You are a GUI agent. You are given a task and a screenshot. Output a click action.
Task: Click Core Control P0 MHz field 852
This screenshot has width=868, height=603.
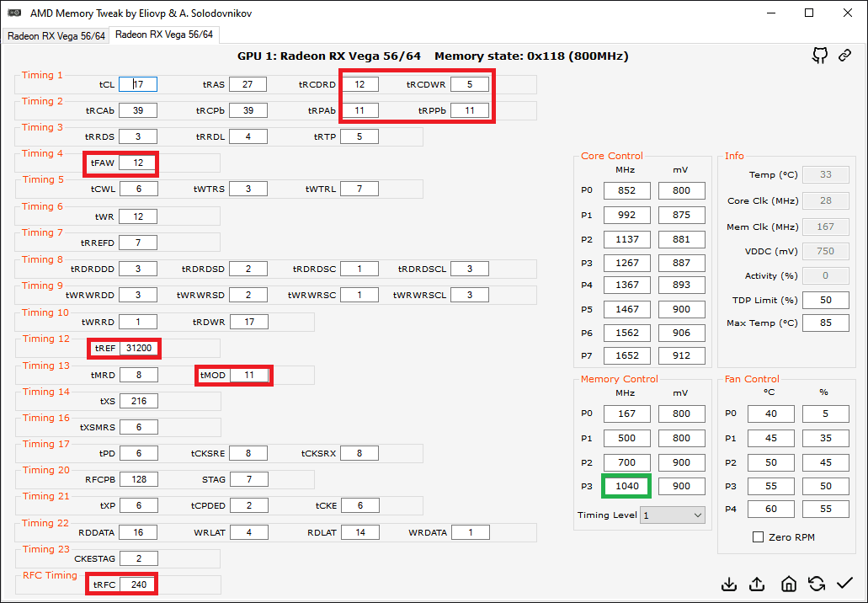click(626, 190)
